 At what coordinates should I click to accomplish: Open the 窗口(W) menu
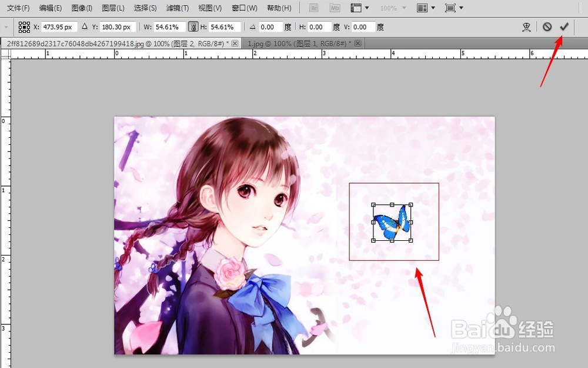(x=245, y=8)
